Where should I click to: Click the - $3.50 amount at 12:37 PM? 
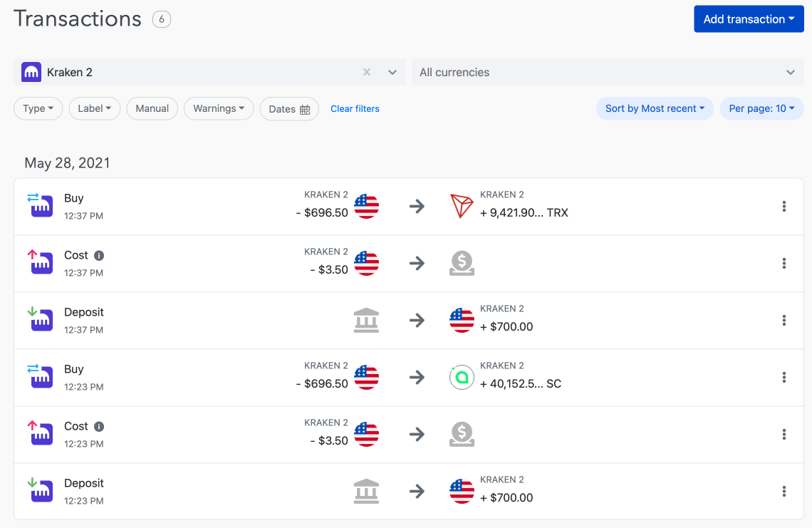tap(329, 270)
